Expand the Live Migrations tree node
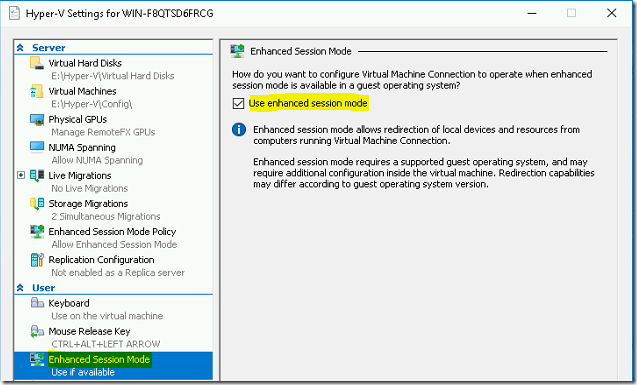Screen dimensions: 637x385 click(21, 175)
